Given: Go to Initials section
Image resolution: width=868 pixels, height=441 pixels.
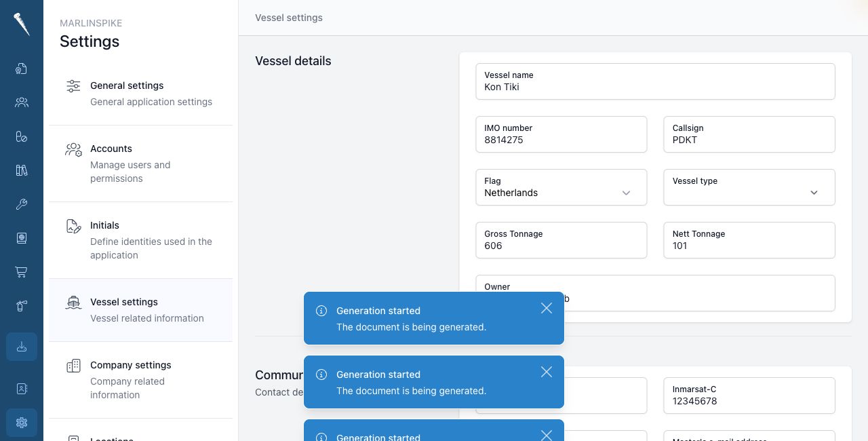Looking at the screenshot, I should (140, 240).
